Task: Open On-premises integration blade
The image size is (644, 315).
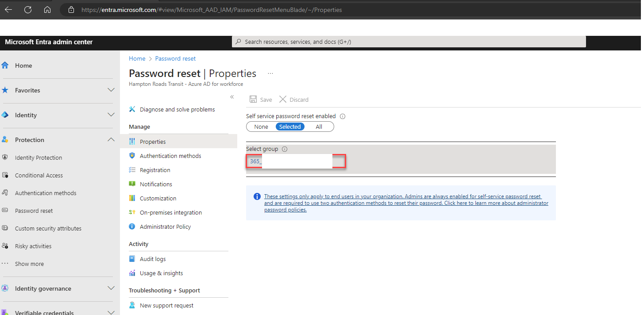Action: 171,212
